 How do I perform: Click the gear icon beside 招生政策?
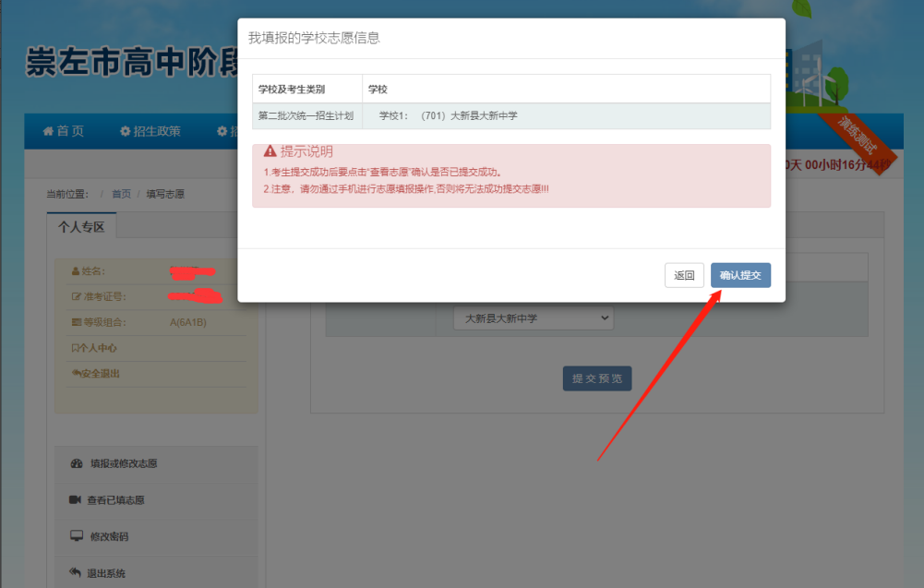[125, 132]
